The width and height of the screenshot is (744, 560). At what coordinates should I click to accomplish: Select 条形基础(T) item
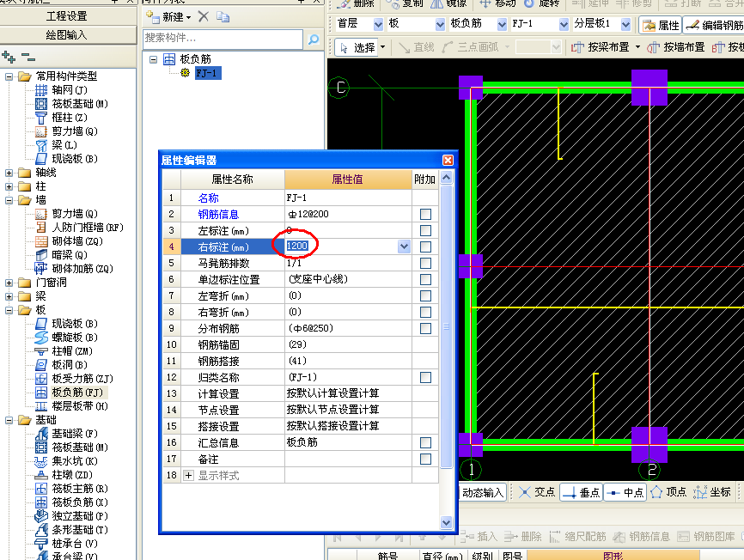[x=80, y=530]
